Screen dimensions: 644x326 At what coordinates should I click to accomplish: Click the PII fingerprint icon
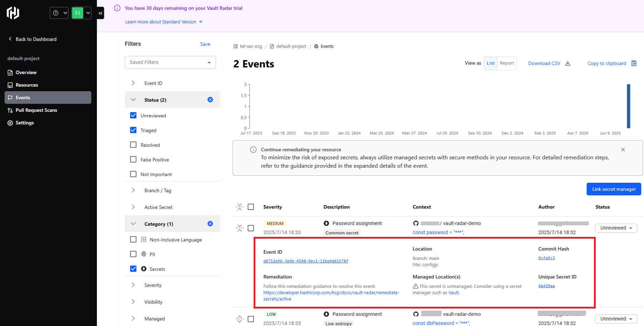tap(144, 254)
